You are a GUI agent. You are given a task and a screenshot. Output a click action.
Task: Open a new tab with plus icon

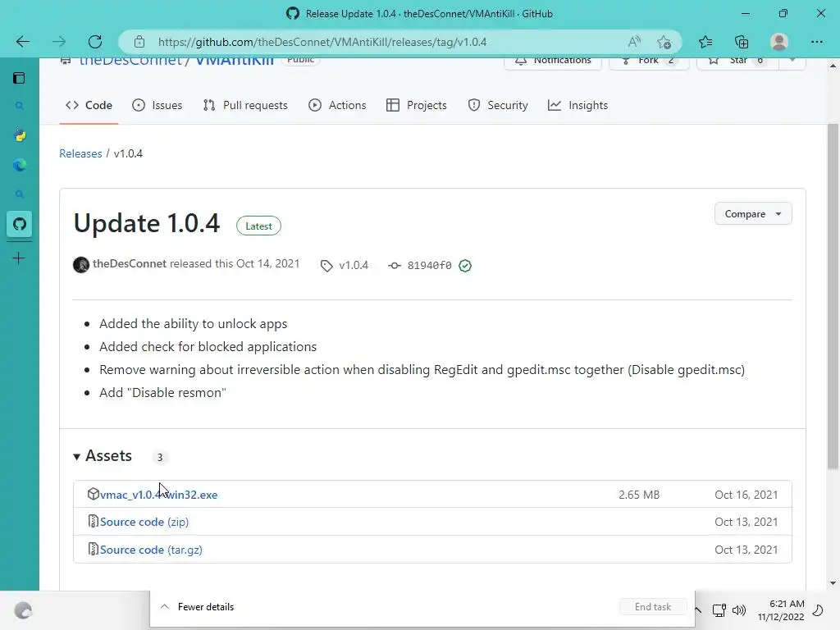tap(19, 258)
